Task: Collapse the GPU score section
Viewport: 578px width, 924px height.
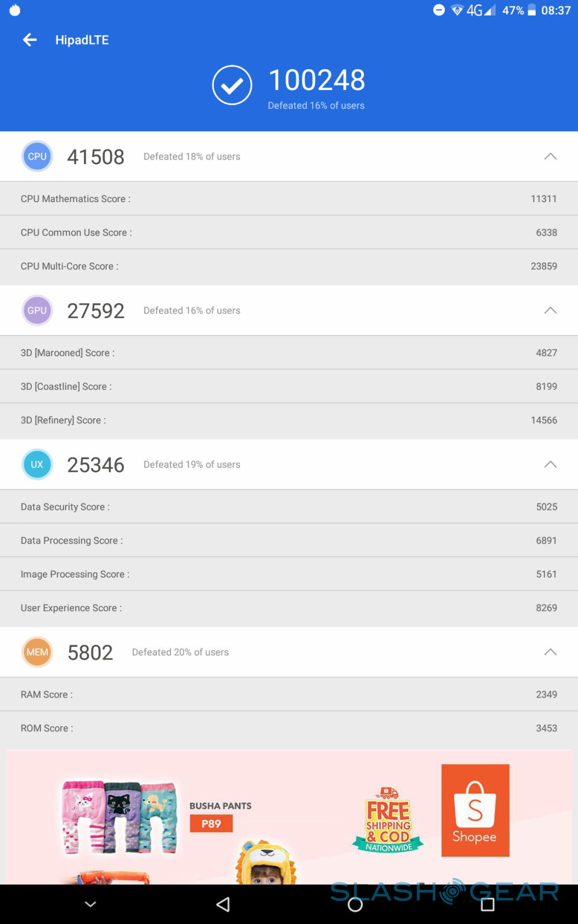Action: (x=550, y=311)
